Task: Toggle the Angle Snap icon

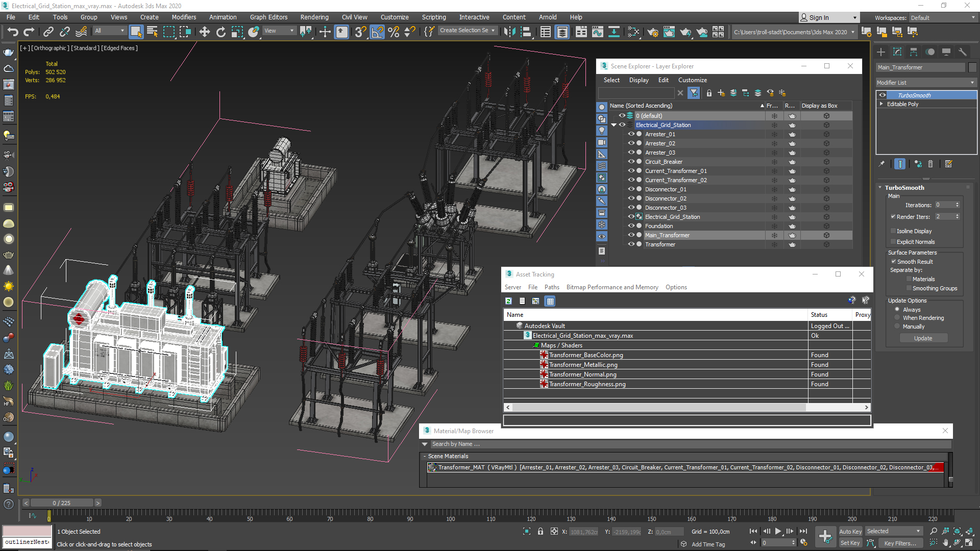Action: click(377, 32)
